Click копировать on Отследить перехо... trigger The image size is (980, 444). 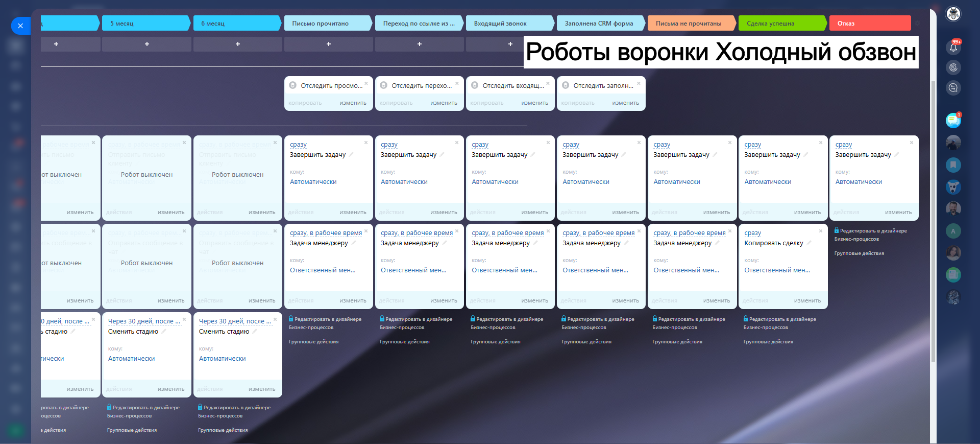[x=396, y=103]
